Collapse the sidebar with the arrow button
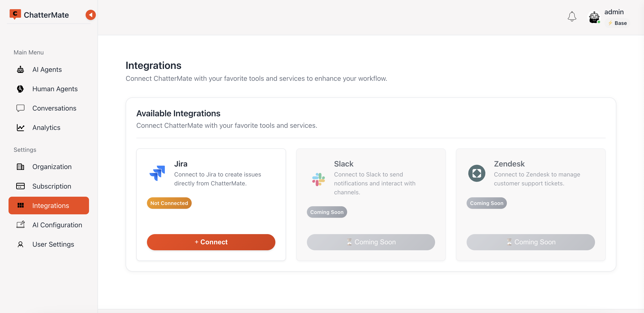The image size is (644, 313). click(91, 15)
